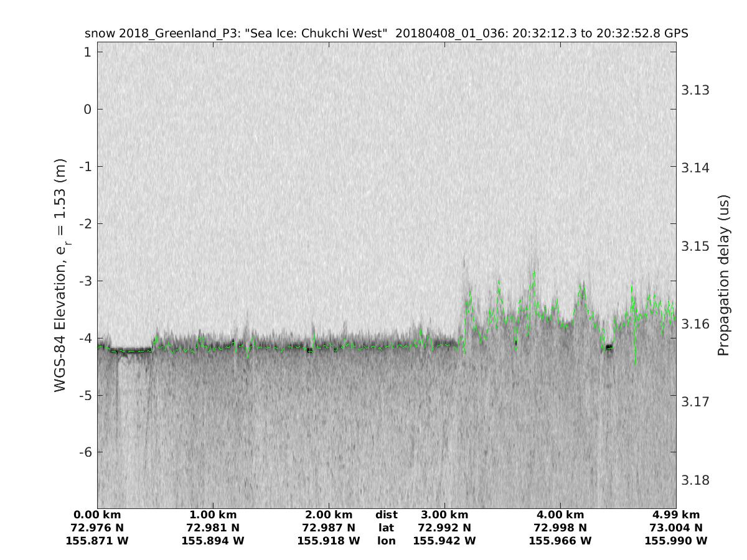Click the 0.00 km x-axis tick label
The image size is (747, 560).
pos(97,515)
